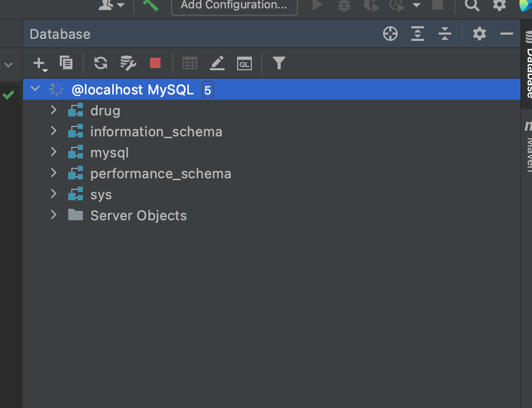Expand the sys schema

pyautogui.click(x=54, y=194)
